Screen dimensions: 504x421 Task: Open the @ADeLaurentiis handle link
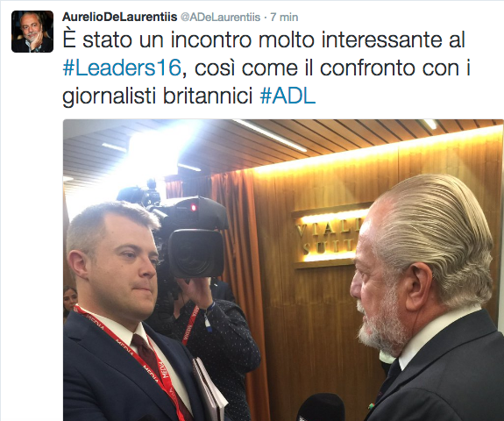(220, 17)
